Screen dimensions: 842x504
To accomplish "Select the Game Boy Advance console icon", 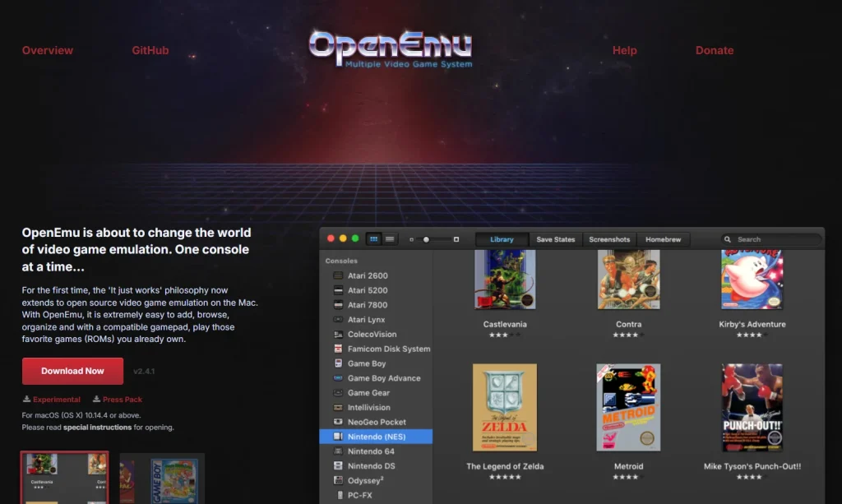I will pyautogui.click(x=338, y=378).
